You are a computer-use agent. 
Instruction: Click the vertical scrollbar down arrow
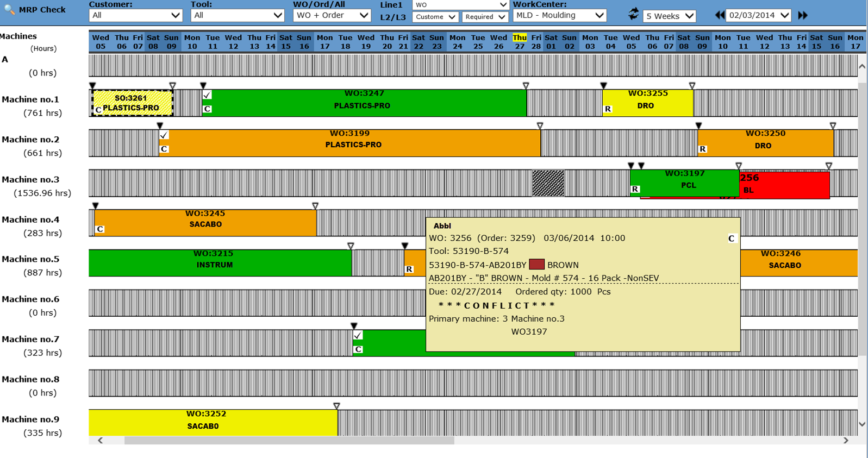click(x=862, y=424)
